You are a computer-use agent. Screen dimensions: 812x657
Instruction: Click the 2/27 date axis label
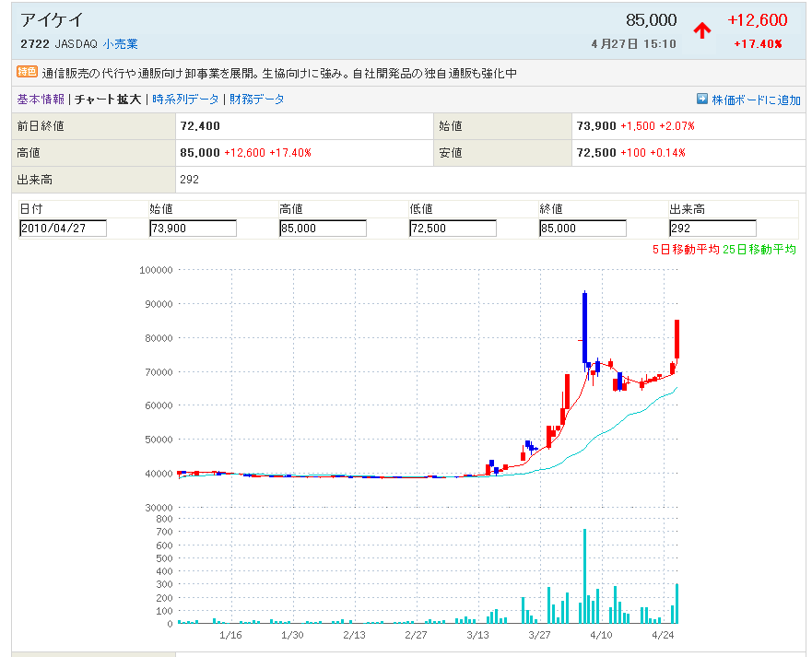(416, 635)
